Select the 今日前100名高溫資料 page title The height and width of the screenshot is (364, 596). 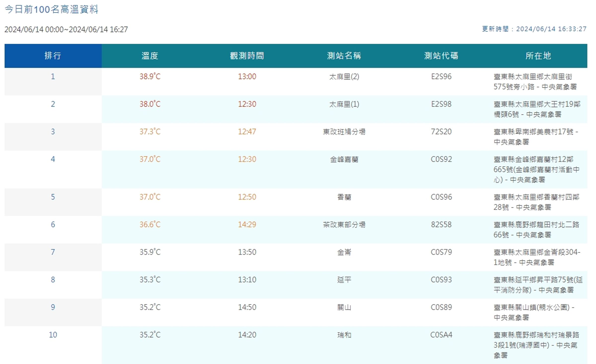(52, 9)
